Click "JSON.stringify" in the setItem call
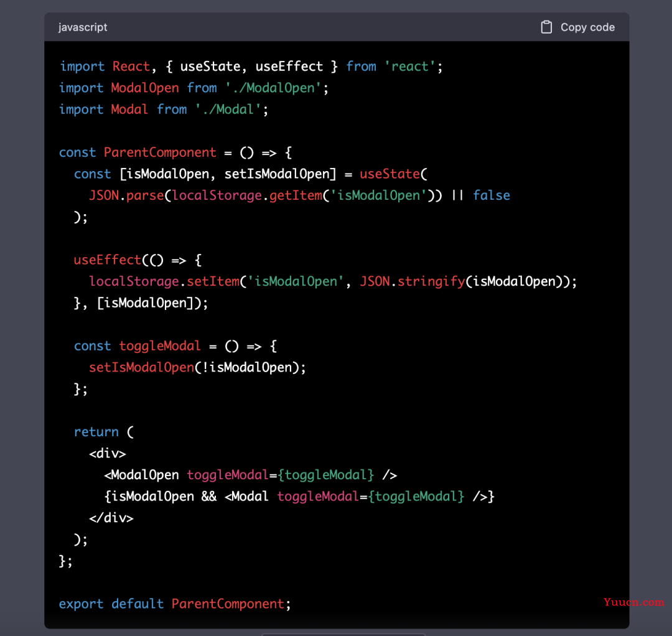The image size is (672, 636). [x=413, y=281]
